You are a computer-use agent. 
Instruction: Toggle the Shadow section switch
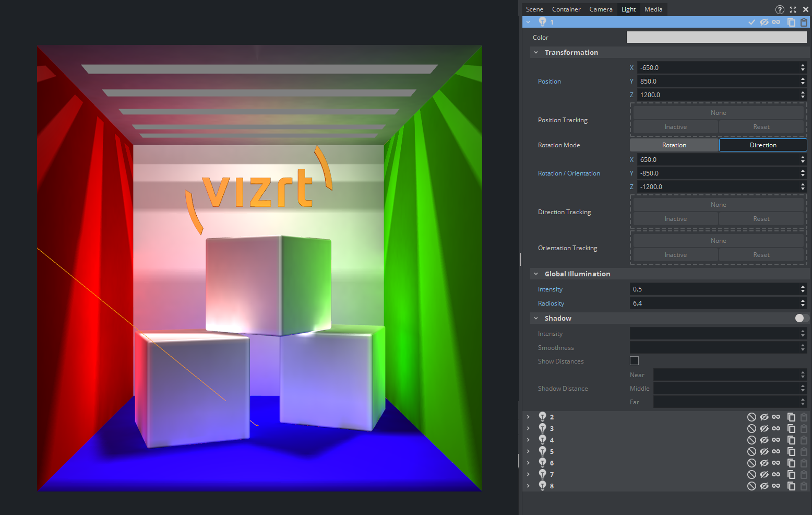click(x=801, y=318)
